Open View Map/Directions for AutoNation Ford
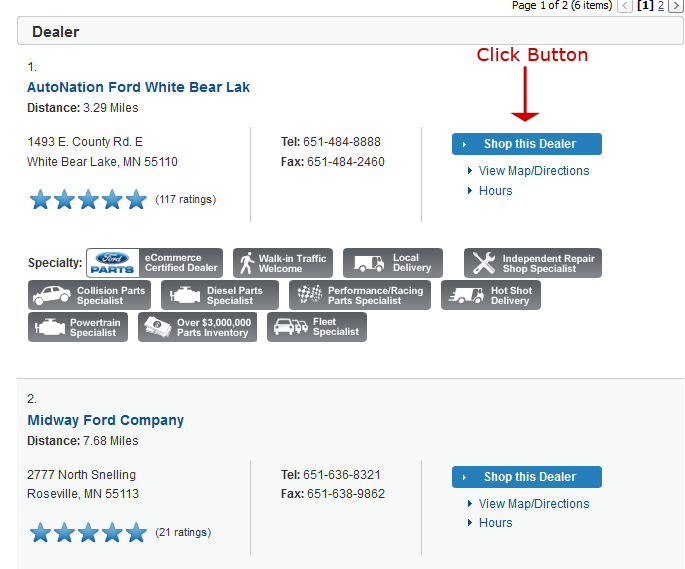This screenshot has height=569, width=685. (x=534, y=170)
